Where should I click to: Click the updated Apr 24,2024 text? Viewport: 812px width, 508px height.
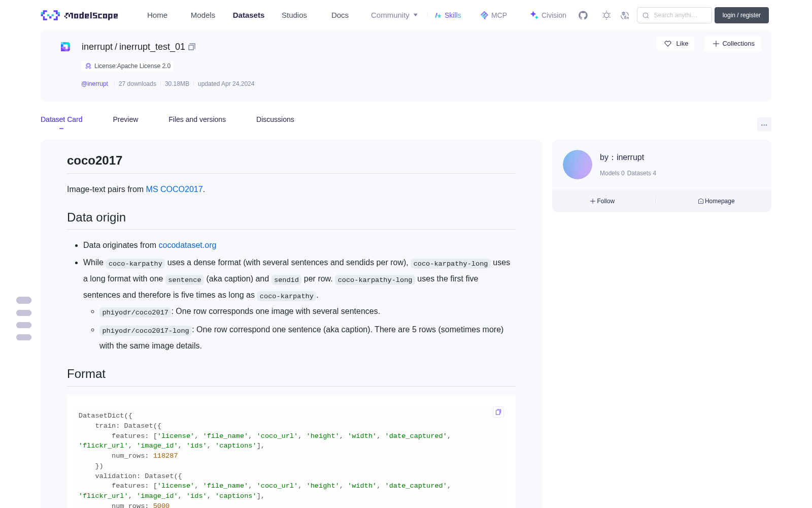(x=226, y=84)
